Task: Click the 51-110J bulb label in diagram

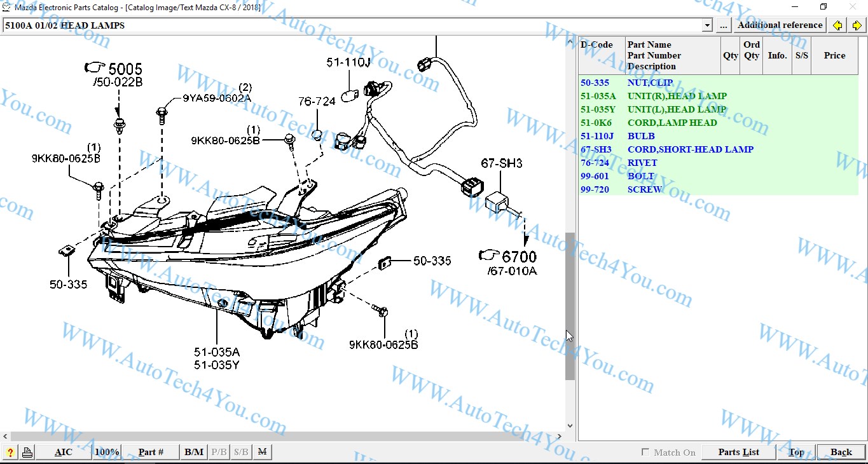Action: click(348, 62)
